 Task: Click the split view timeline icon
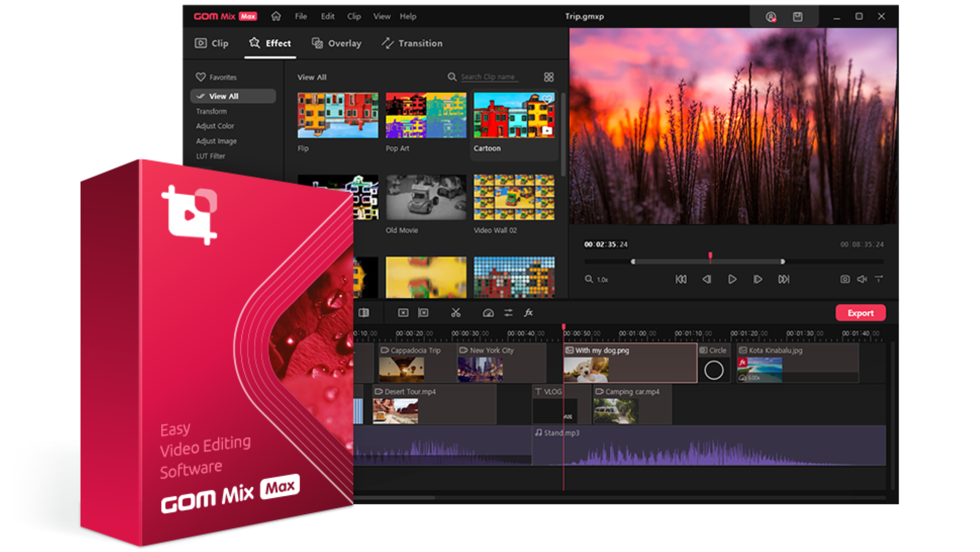[x=363, y=313]
